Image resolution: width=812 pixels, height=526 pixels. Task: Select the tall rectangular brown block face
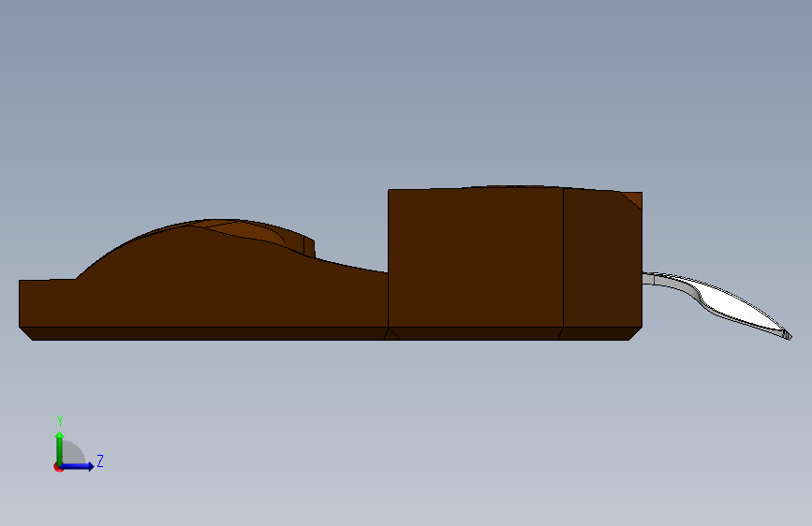(x=476, y=257)
